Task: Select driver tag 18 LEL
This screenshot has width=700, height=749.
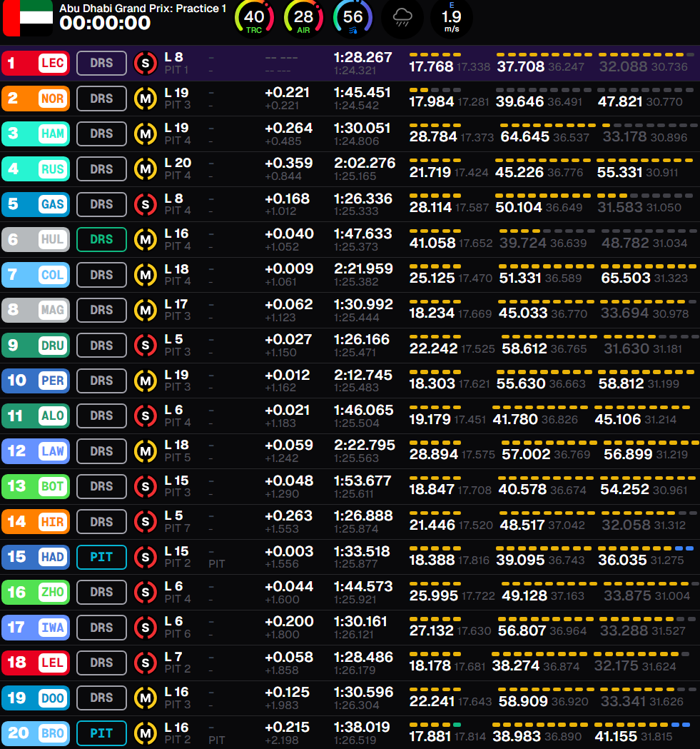Action: point(36,663)
